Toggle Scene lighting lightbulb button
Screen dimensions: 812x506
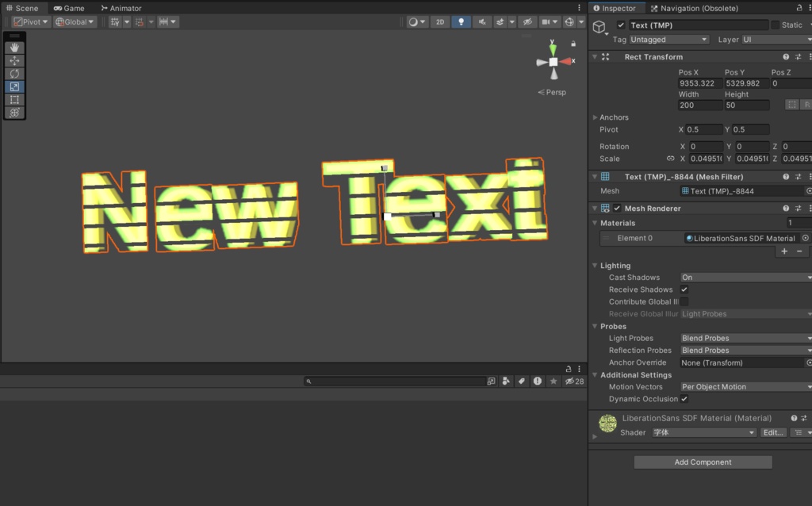coord(461,21)
